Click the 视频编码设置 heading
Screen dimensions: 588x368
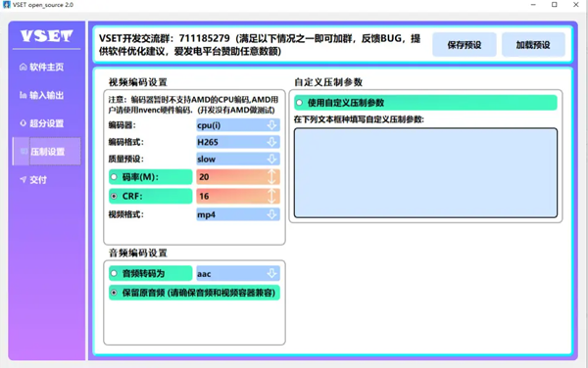tap(137, 82)
